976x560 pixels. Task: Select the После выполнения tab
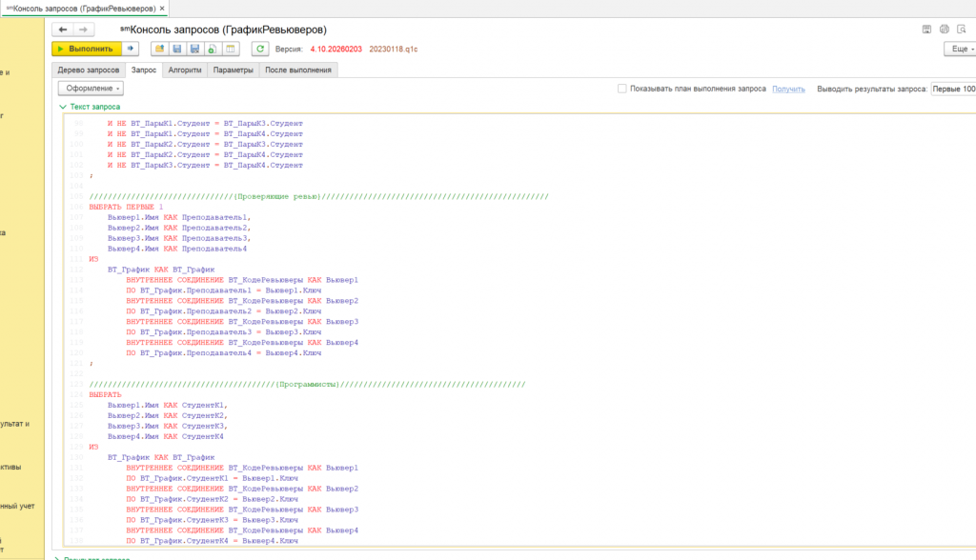click(x=297, y=70)
